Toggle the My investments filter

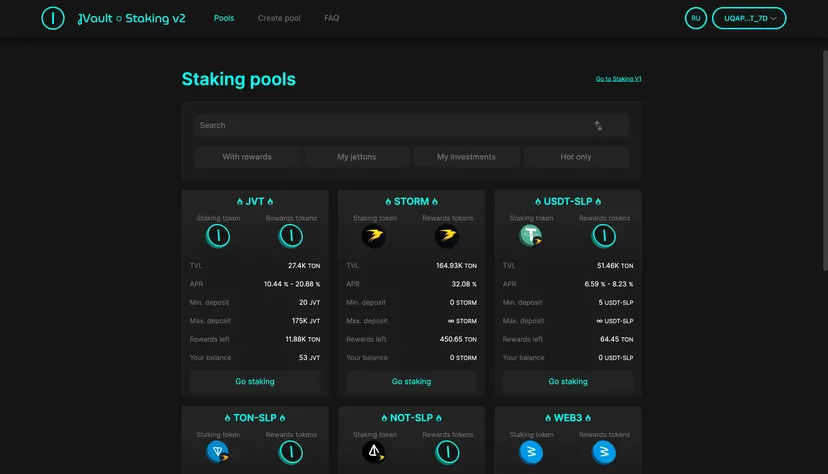pos(466,157)
